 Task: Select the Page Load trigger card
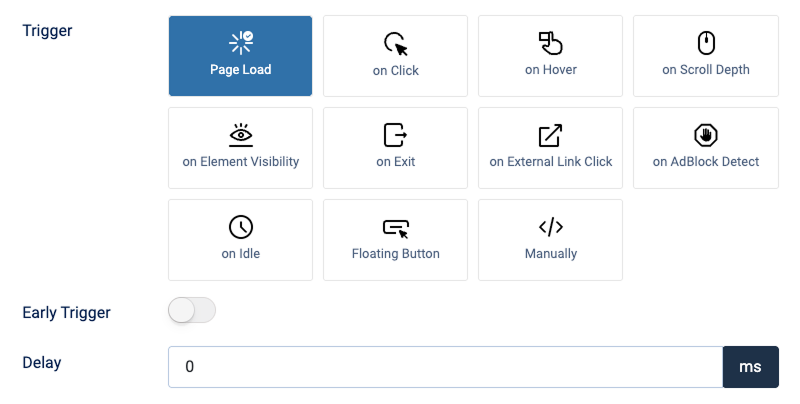[240, 56]
